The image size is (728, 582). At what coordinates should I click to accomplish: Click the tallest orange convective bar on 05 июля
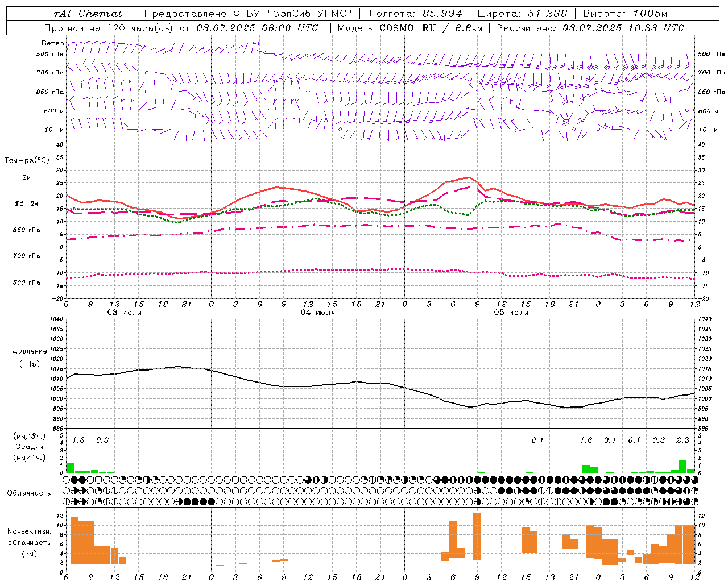click(477, 537)
